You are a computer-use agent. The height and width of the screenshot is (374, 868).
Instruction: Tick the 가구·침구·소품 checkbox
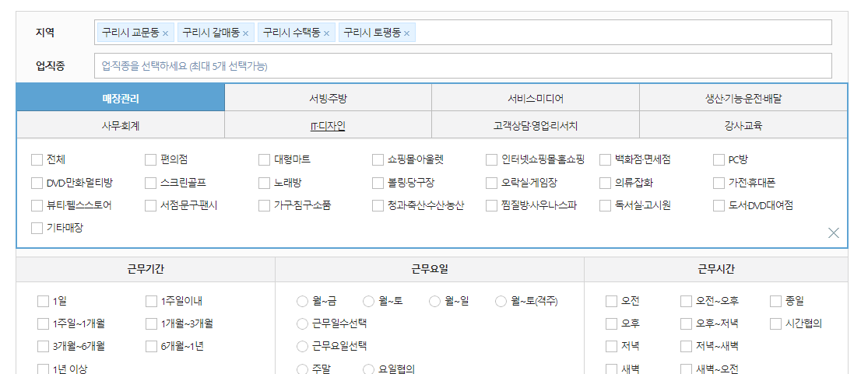tap(264, 206)
